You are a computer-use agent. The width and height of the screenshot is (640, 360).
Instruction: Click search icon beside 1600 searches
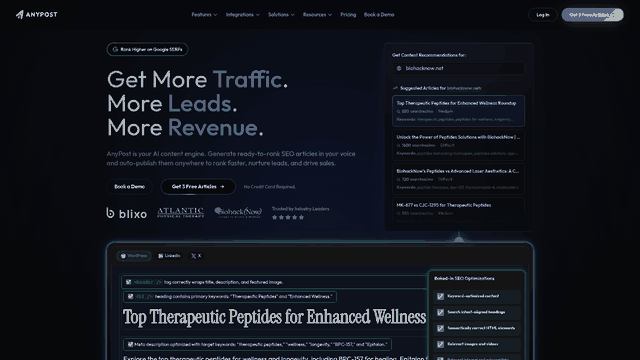(x=398, y=145)
